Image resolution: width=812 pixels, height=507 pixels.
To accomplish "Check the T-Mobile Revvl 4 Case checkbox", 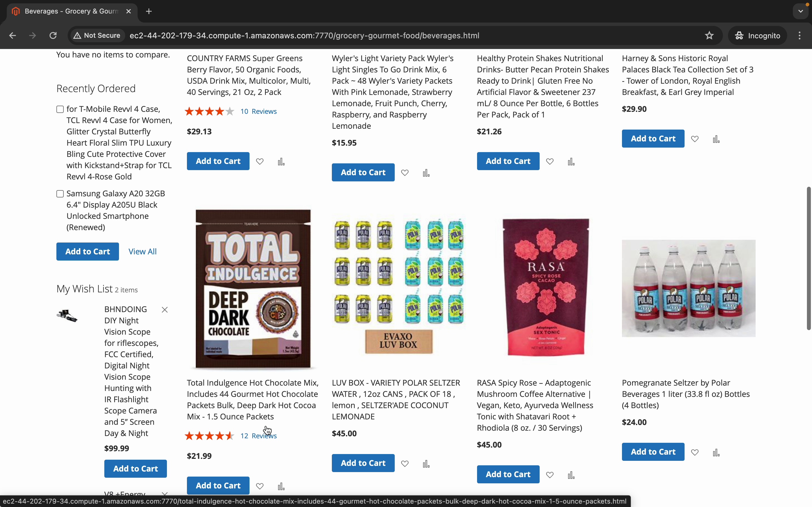I will 60,109.
